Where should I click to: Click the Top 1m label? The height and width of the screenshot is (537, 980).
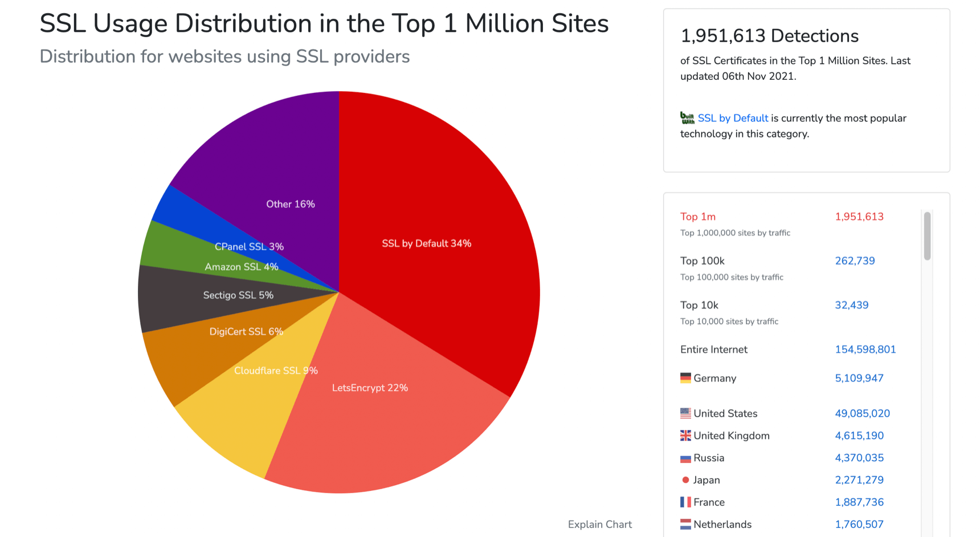[698, 217]
